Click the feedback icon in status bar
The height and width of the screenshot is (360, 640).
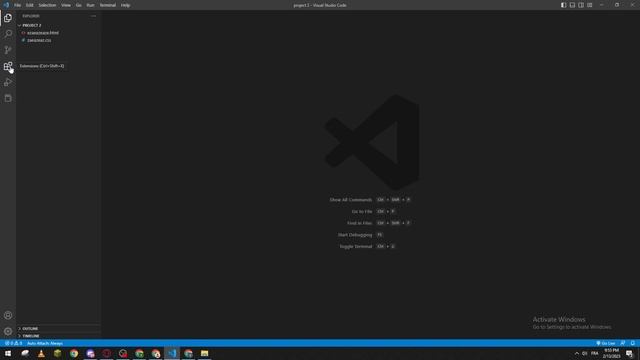(623, 343)
